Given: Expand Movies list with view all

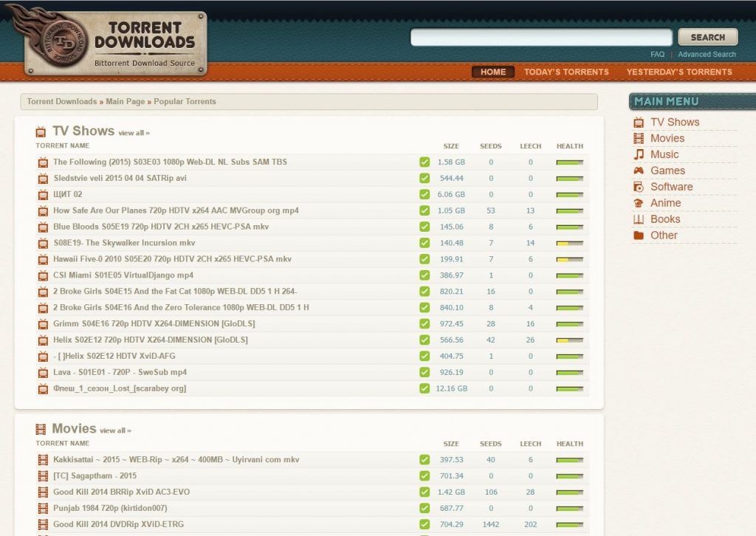Looking at the screenshot, I should [x=115, y=430].
